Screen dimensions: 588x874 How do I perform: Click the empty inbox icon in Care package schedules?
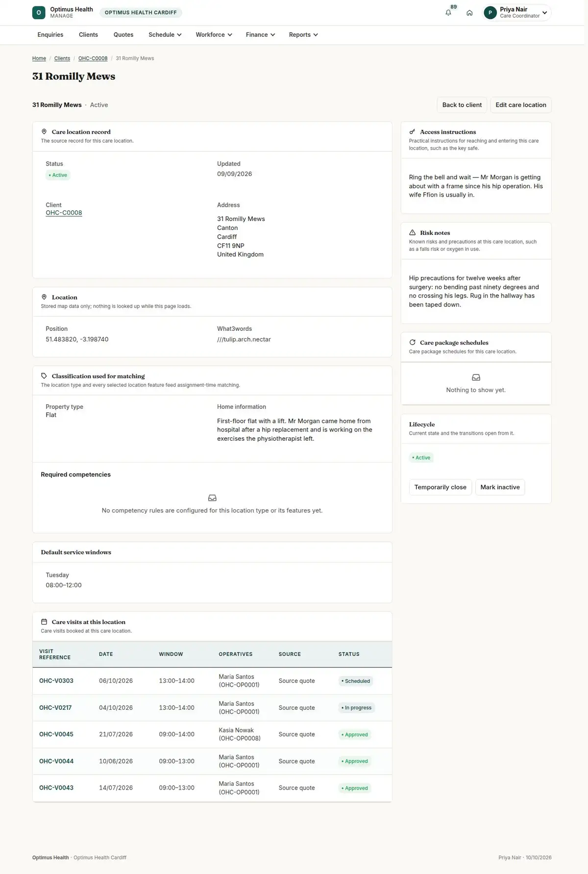[476, 377]
